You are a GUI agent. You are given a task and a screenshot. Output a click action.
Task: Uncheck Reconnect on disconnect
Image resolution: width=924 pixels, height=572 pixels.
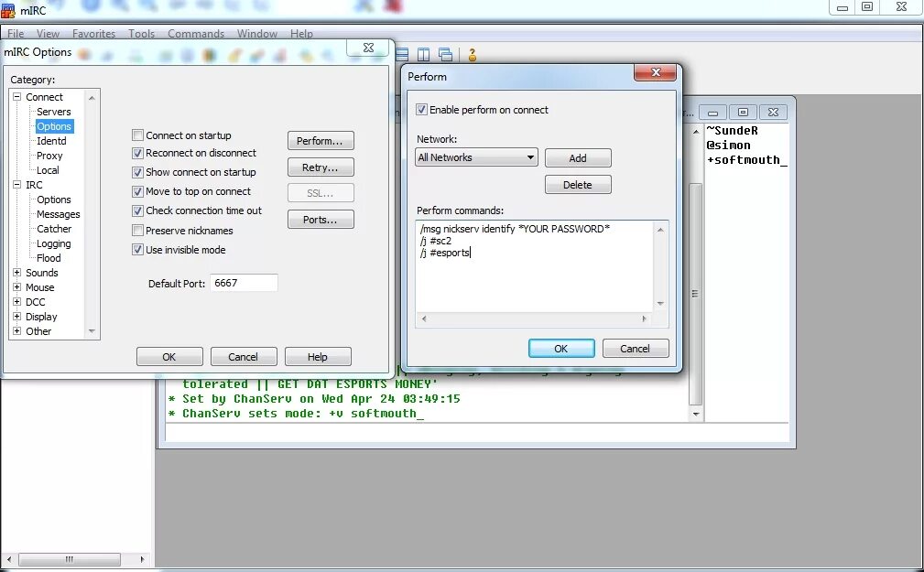[x=138, y=153]
